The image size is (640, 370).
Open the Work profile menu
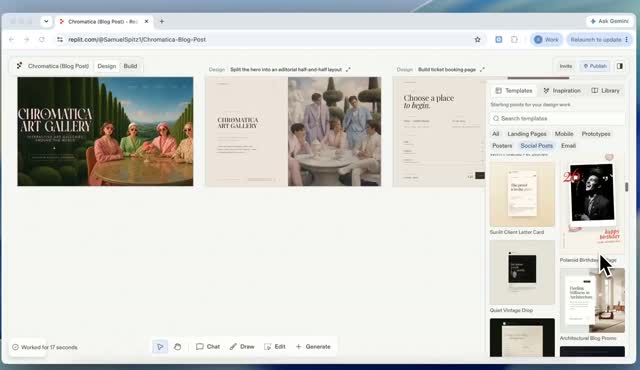(x=546, y=40)
